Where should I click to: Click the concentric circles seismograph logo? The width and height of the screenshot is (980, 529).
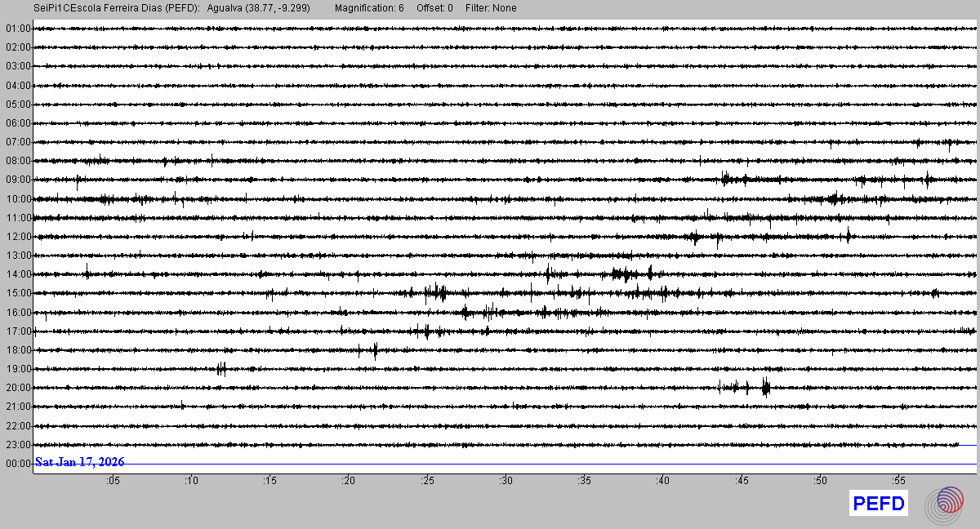tap(944, 504)
